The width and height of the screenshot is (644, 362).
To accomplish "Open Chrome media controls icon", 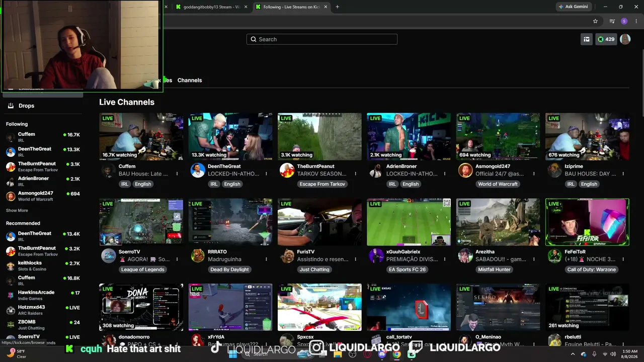I will pyautogui.click(x=612, y=21).
